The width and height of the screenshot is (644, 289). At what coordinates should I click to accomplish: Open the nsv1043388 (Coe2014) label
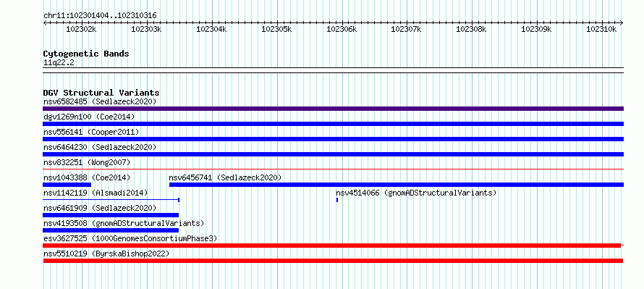click(x=87, y=177)
